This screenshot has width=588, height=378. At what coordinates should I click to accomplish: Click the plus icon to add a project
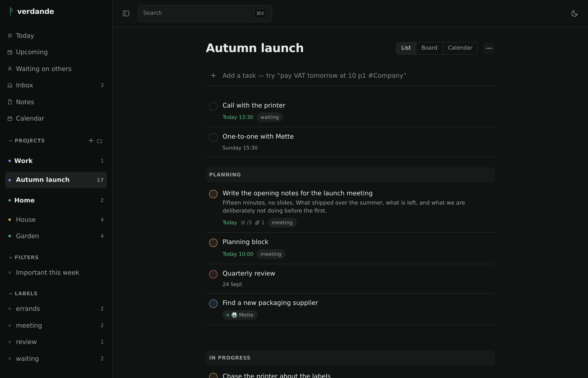[91, 141]
